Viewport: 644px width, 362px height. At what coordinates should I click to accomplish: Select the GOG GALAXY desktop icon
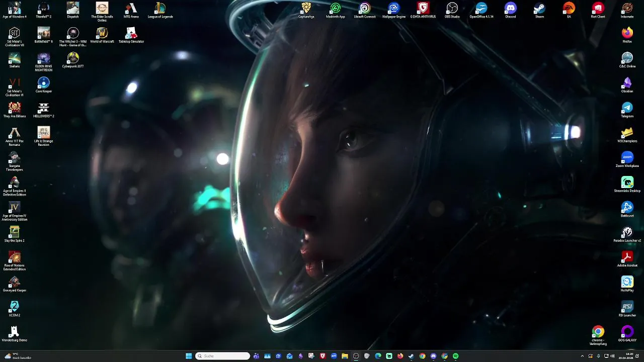tap(627, 334)
